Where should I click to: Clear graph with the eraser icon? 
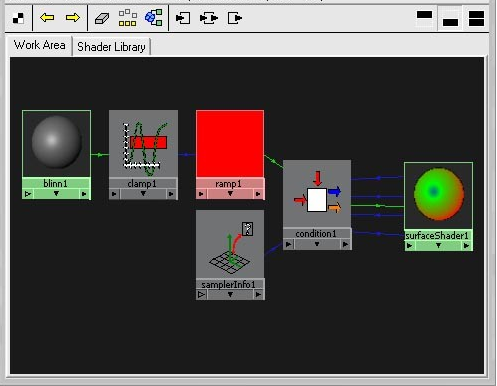tap(102, 18)
